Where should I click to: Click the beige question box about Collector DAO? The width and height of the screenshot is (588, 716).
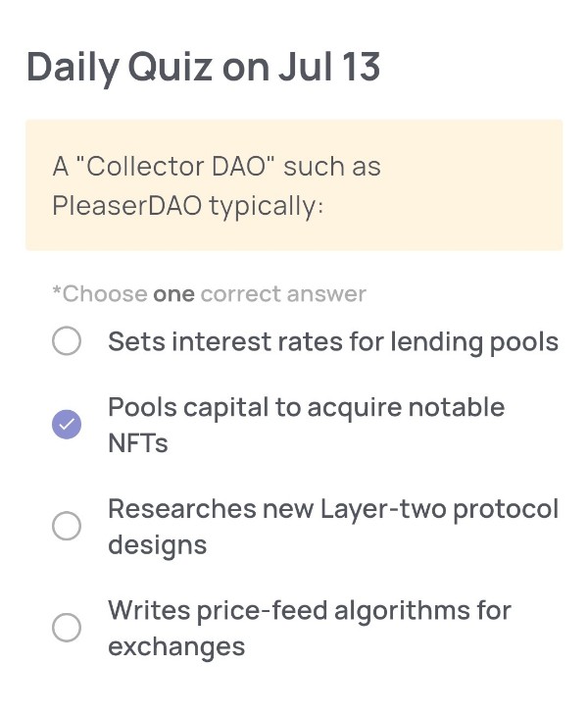(x=294, y=185)
